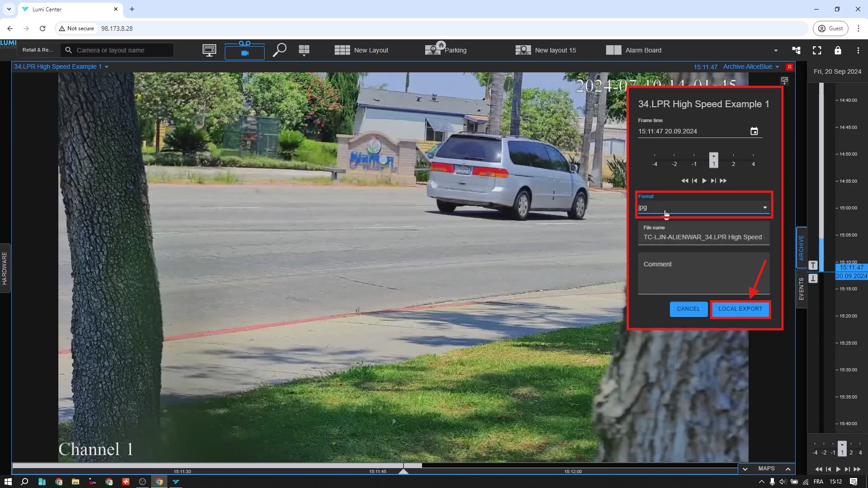Screen dimensions: 868x488
Task: Open the archive camera mode icon
Action: pos(245,51)
